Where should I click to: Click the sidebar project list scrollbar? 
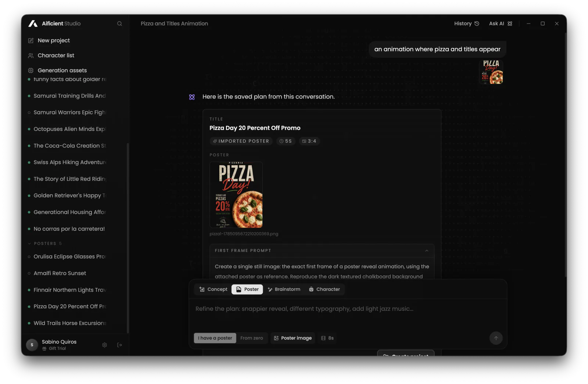[x=128, y=238]
